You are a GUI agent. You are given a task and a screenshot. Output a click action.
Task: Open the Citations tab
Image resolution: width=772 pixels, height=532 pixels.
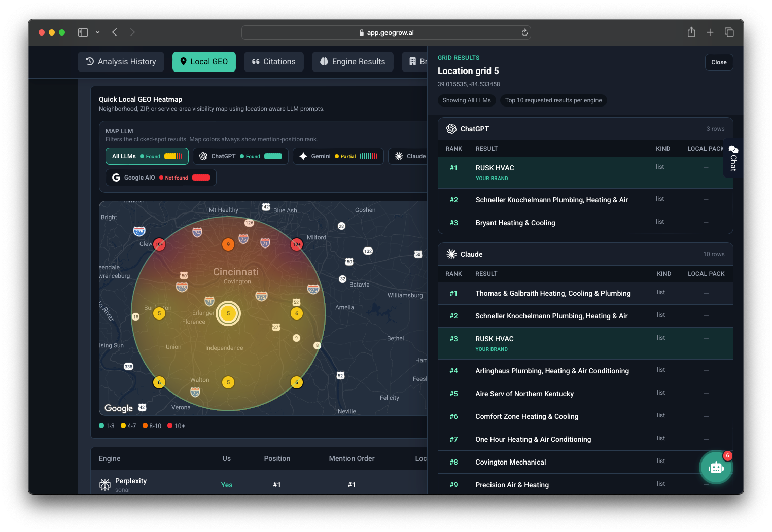274,62
